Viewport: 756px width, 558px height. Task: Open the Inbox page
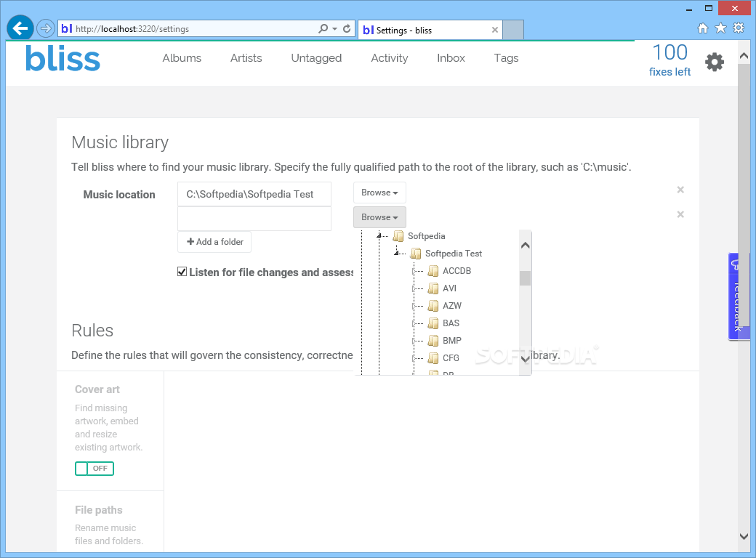coord(451,58)
